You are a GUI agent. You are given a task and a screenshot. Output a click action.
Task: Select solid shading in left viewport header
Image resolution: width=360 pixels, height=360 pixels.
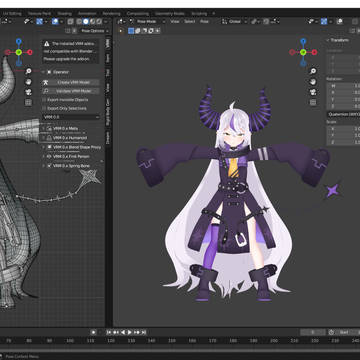pyautogui.click(x=86, y=21)
